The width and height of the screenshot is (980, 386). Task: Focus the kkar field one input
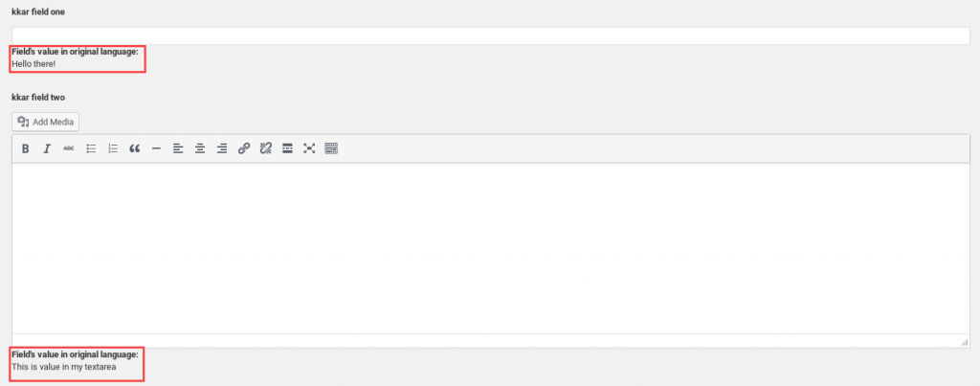click(491, 35)
